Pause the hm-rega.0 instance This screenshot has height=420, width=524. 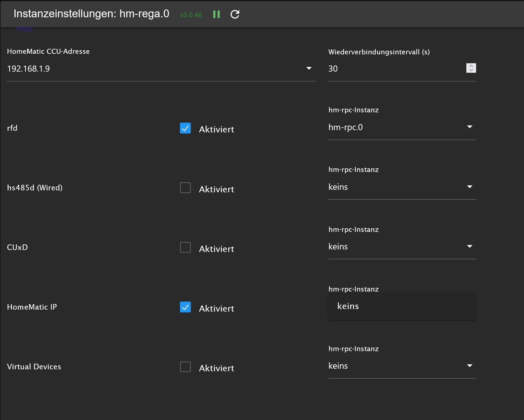[x=216, y=14]
